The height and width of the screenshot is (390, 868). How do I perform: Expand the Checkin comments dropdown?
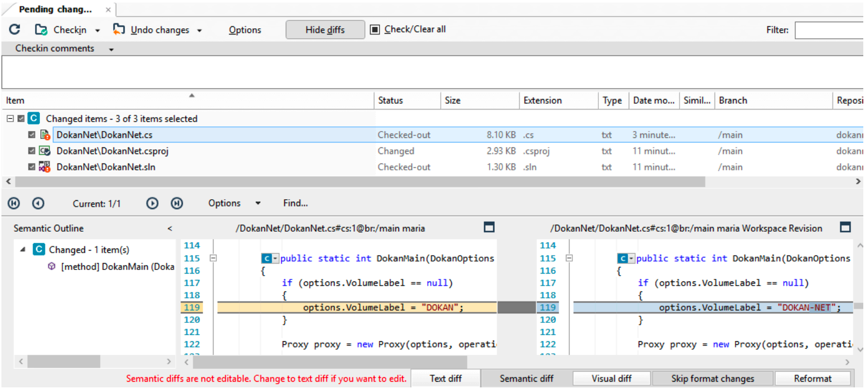pyautogui.click(x=111, y=49)
